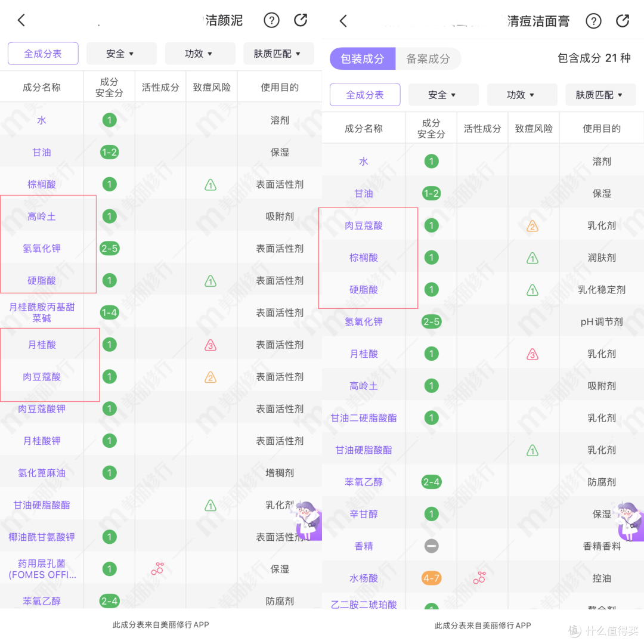Tap acne risk icon for 甘油硬脂酸酯 in 清痘洁面膏

click(x=532, y=451)
